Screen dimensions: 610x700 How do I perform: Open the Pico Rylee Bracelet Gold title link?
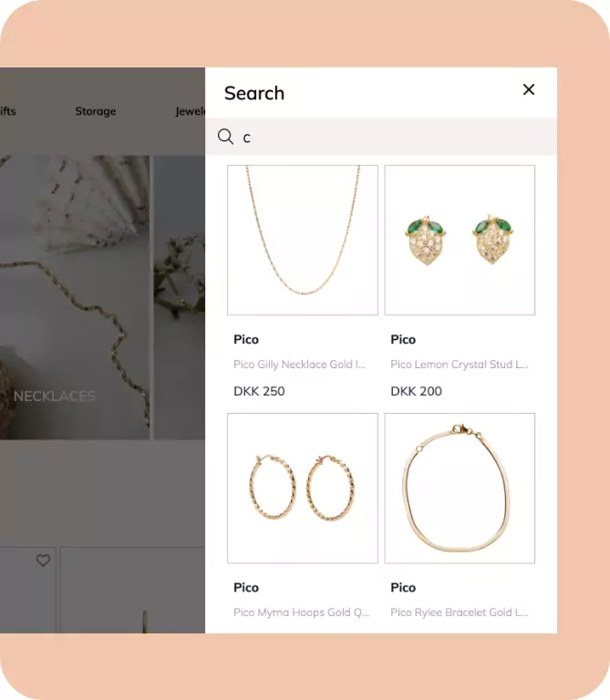(460, 612)
